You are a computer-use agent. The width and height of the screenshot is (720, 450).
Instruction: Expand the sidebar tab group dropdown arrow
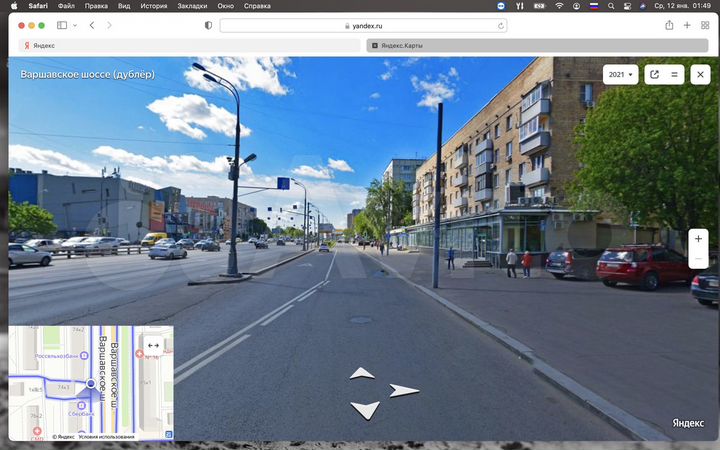75,25
